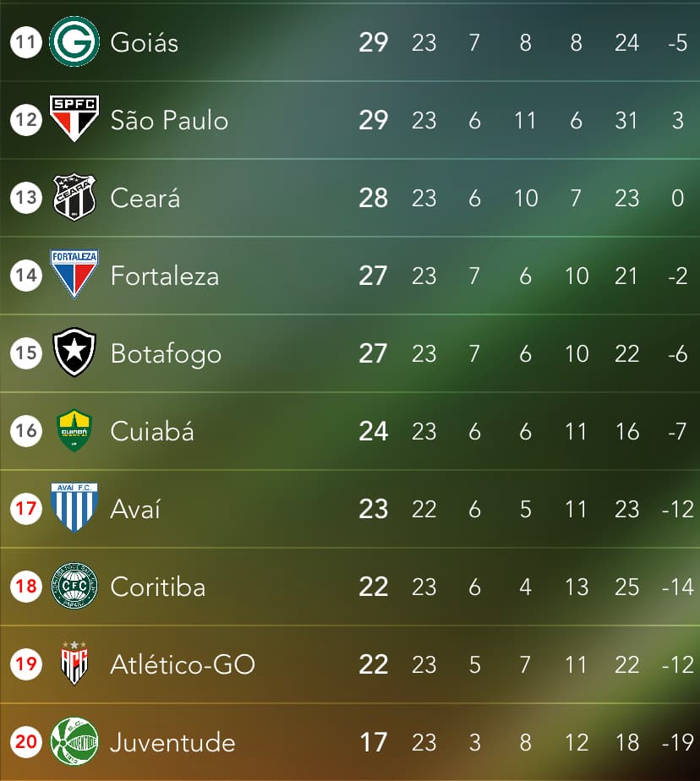This screenshot has height=781, width=700.
Task: Click the Juventude club crest
Action: tap(74, 741)
